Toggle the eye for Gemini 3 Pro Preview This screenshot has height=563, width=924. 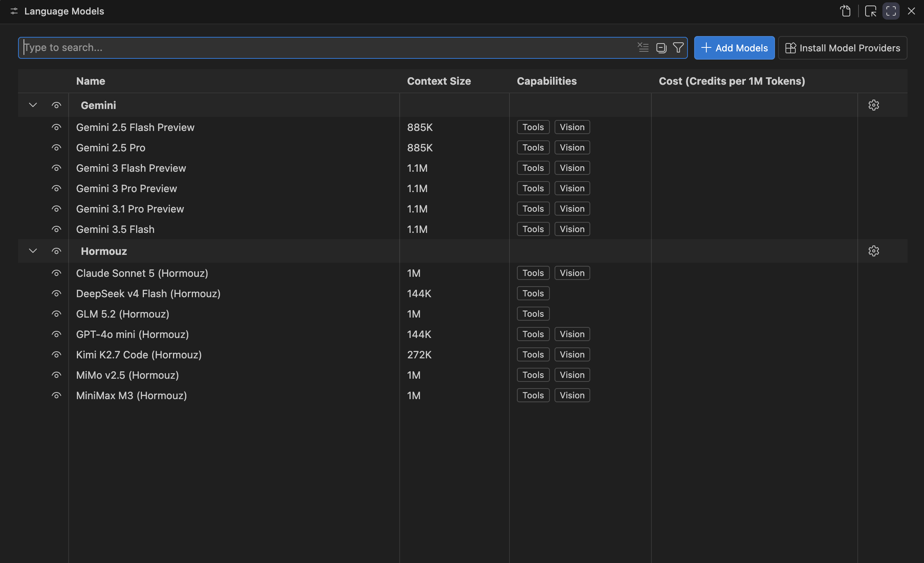pos(56,188)
